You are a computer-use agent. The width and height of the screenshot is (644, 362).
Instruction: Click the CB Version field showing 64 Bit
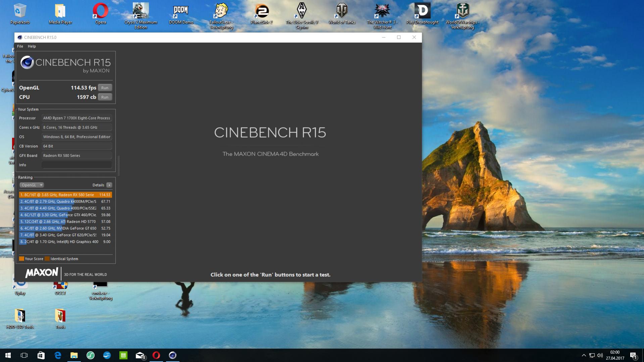click(x=77, y=146)
